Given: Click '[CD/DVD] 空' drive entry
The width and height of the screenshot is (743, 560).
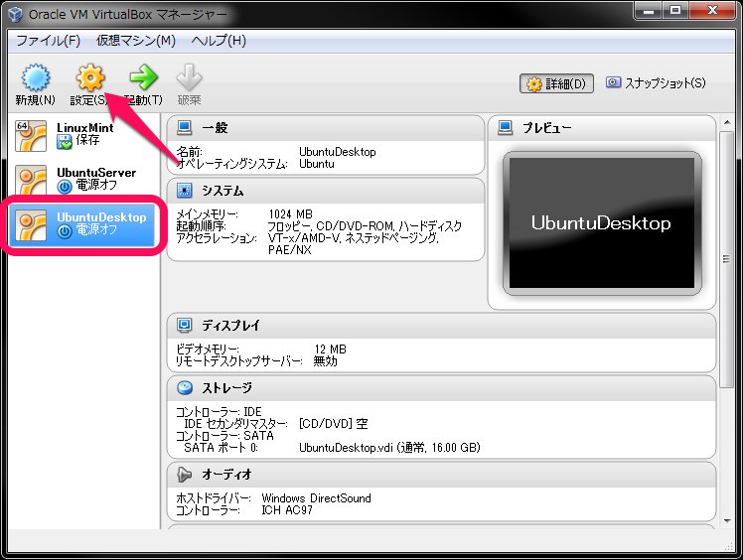Looking at the screenshot, I should click(x=333, y=423).
